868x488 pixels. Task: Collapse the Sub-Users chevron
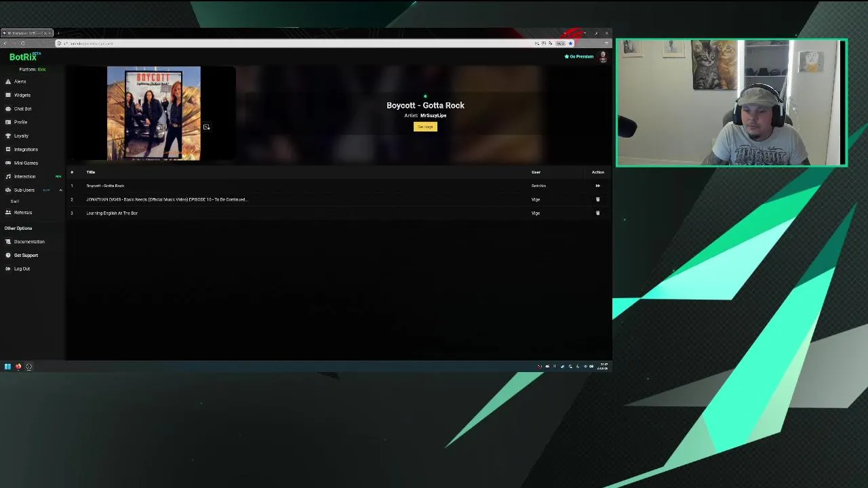[60, 190]
